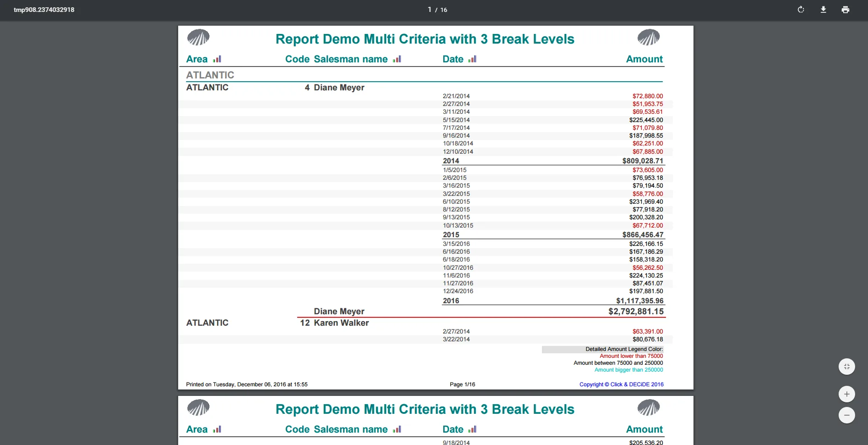Zoom in on the document
Image resolution: width=868 pixels, height=445 pixels.
(x=847, y=394)
